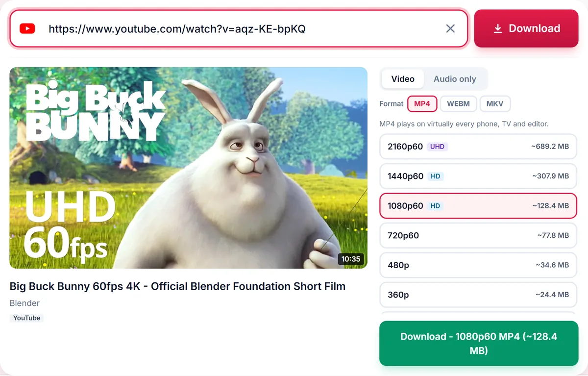Viewport: 588px width, 376px height.
Task: Click the Blender channel name
Action: [24, 303]
